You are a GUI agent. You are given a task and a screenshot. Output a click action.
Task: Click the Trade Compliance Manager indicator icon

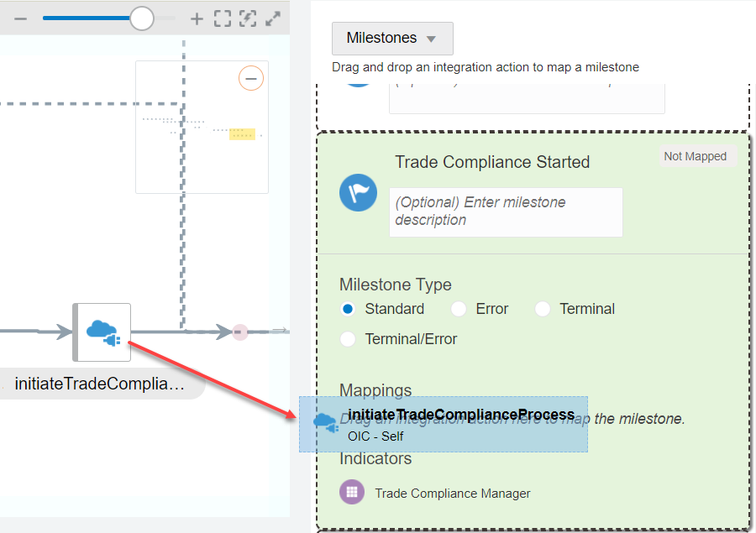tap(351, 492)
